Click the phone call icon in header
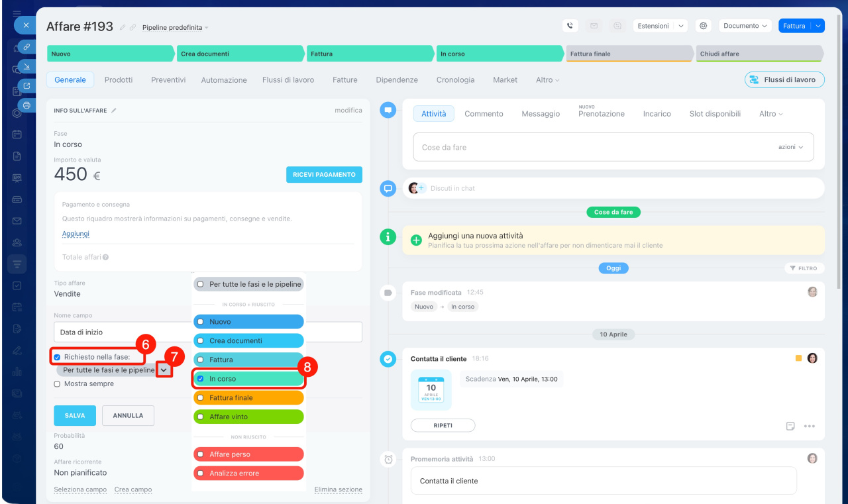848x504 pixels. tap(570, 26)
